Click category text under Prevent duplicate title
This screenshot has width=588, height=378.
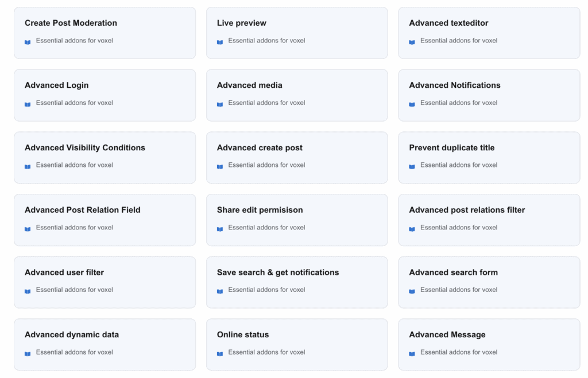tap(459, 165)
